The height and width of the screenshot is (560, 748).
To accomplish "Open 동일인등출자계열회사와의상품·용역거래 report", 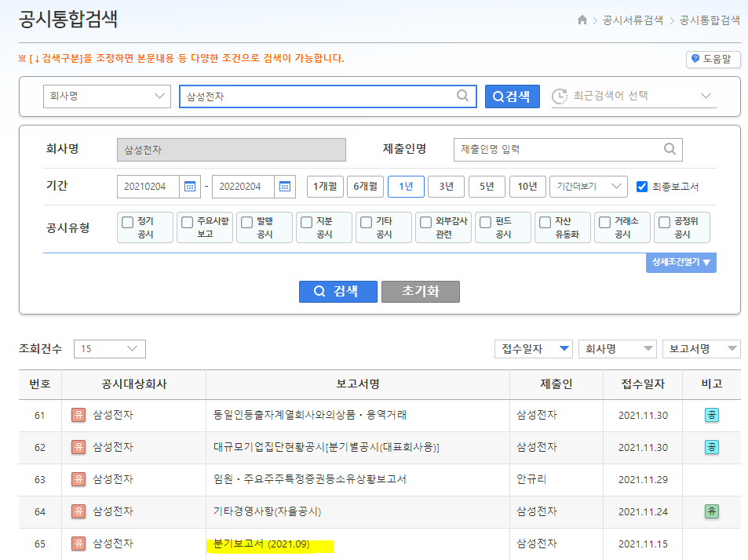I will click(310, 415).
